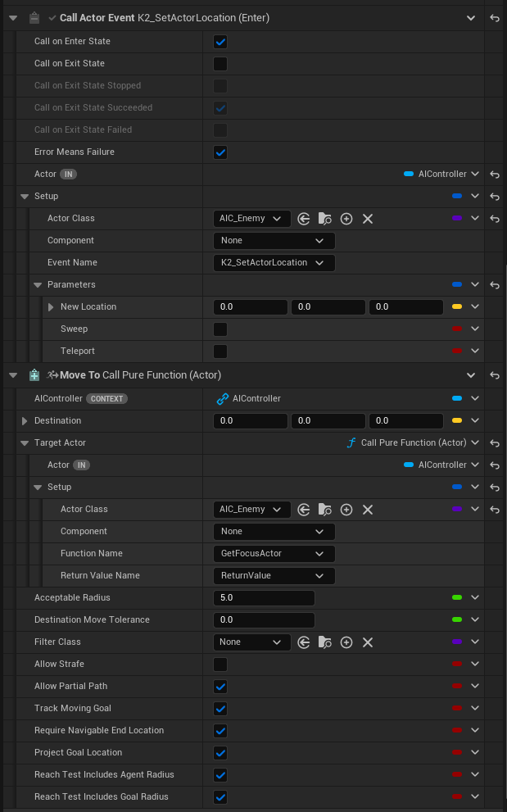This screenshot has width=507, height=812.
Task: Reset the Parameters row to default
Action: [x=495, y=285]
